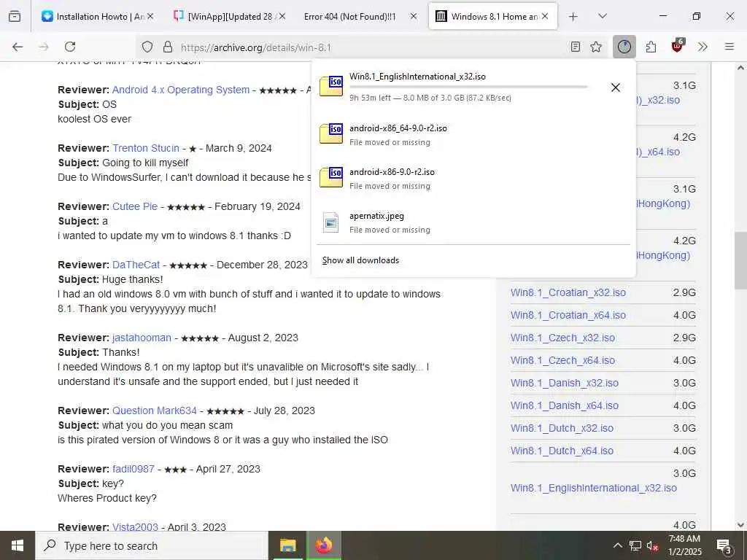Download Win8.1_Danish_x32.iso

coord(565,383)
